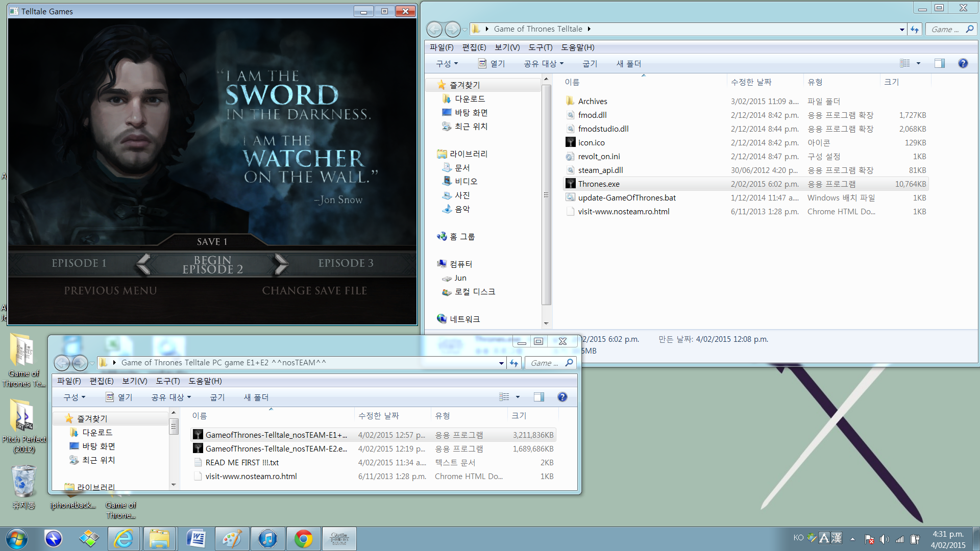Viewport: 980px width, 551px height.
Task: Sort by 수정한 날짜 column in the upper Explorer window
Action: tap(764, 82)
